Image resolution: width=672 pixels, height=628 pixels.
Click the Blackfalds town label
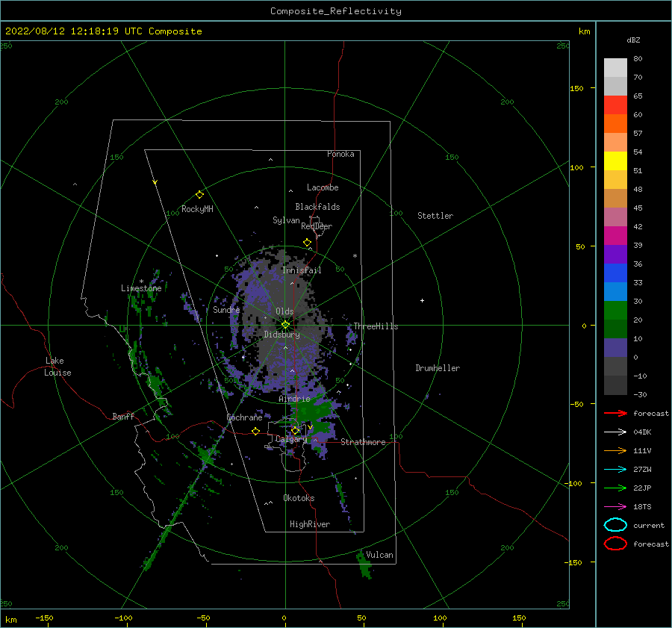tap(317, 207)
